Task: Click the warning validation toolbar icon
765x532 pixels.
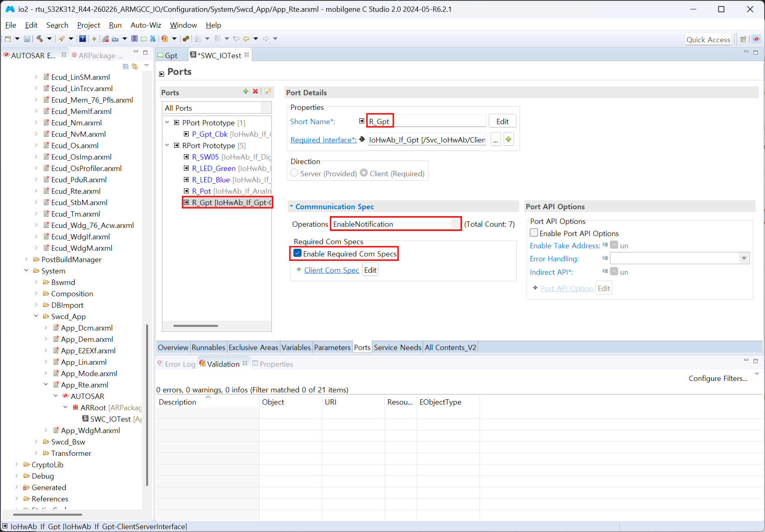Action: coord(165,39)
